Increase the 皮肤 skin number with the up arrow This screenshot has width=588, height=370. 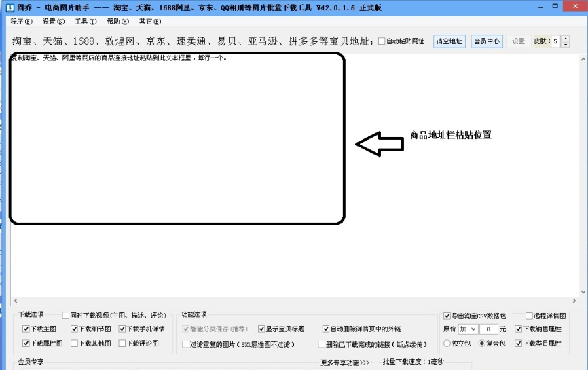pos(566,38)
